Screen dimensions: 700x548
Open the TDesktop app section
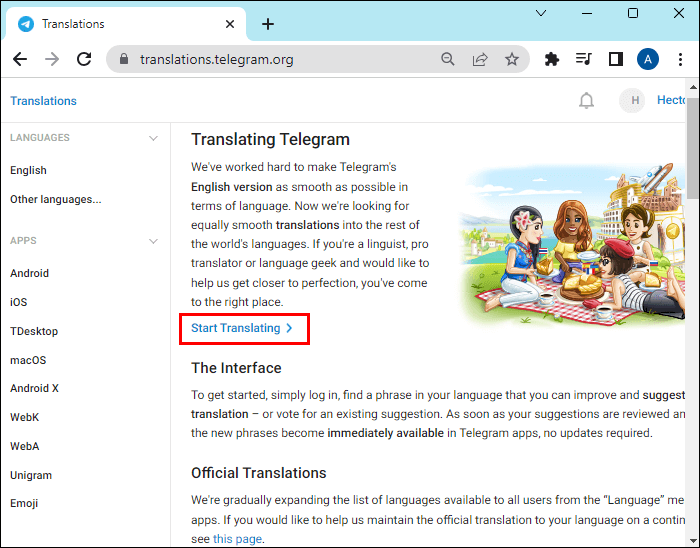pos(34,331)
